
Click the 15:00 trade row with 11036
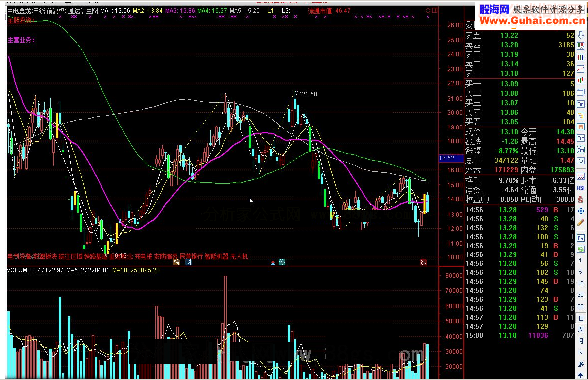coord(519,335)
